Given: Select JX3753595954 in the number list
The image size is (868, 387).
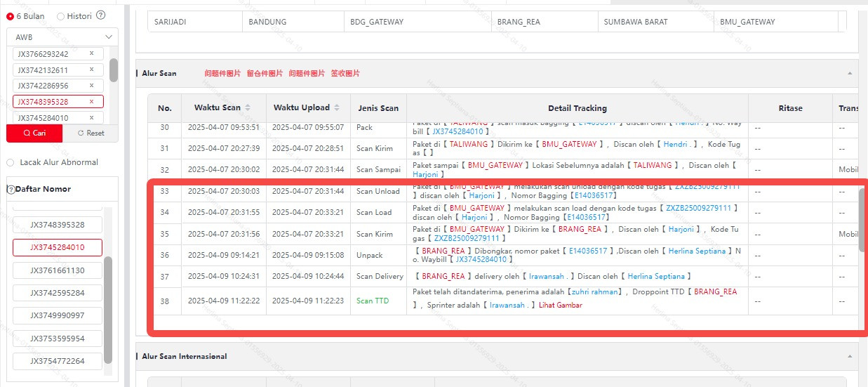Looking at the screenshot, I should [58, 339].
